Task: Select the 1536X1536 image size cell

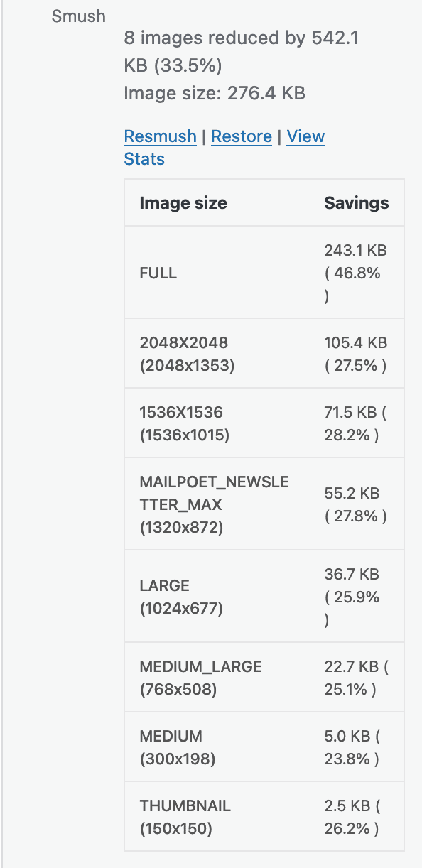Action: [184, 423]
